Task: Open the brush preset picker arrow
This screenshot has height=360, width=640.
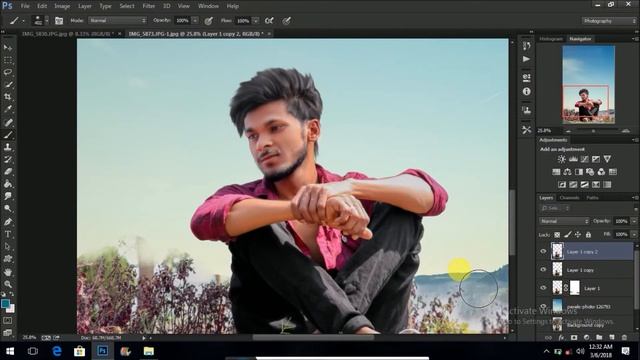Action: [47, 20]
